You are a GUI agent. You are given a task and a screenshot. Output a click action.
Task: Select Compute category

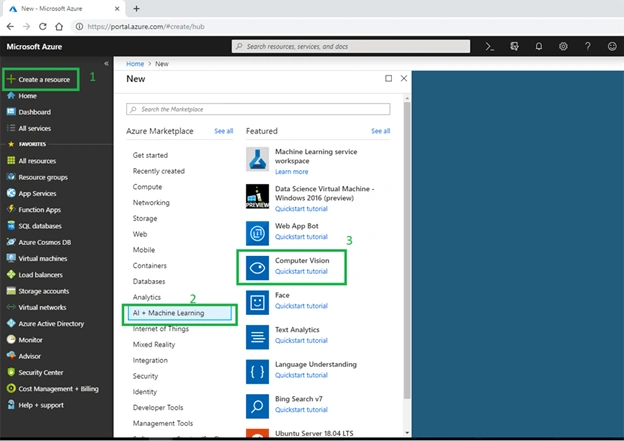[147, 187]
